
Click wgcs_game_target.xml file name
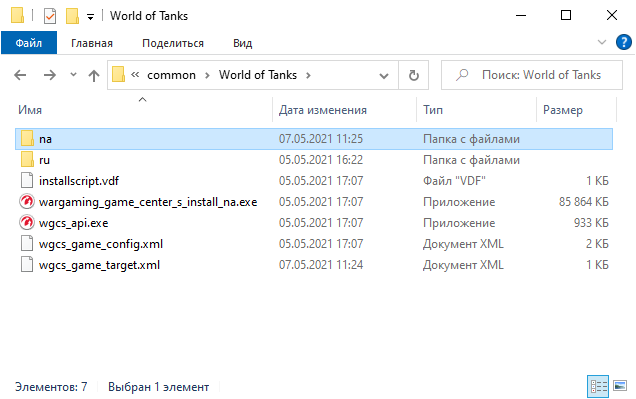99,265
